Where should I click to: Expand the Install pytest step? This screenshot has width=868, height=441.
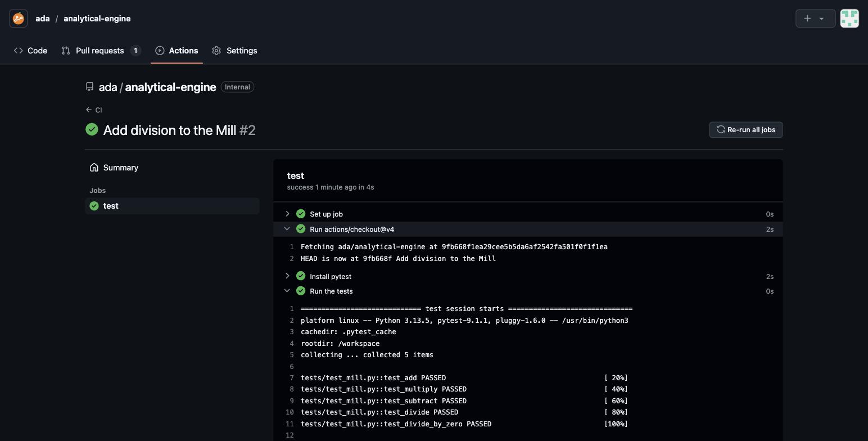click(x=287, y=276)
